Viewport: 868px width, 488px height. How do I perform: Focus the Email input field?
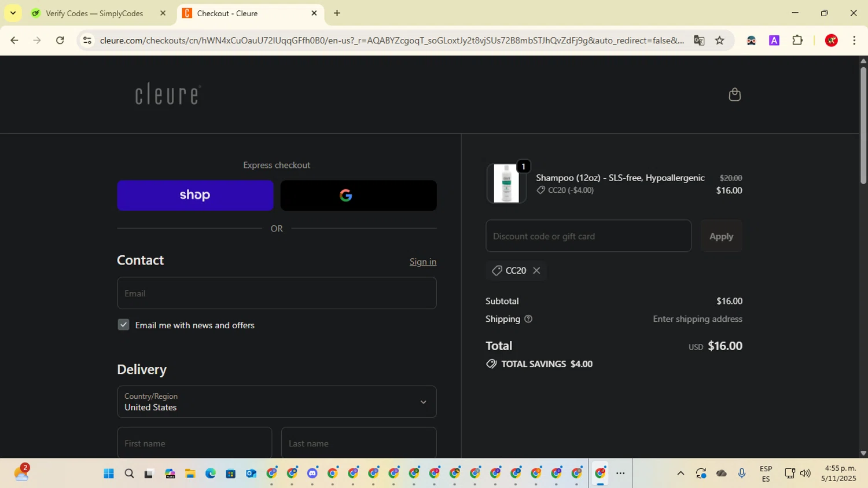coord(277,293)
